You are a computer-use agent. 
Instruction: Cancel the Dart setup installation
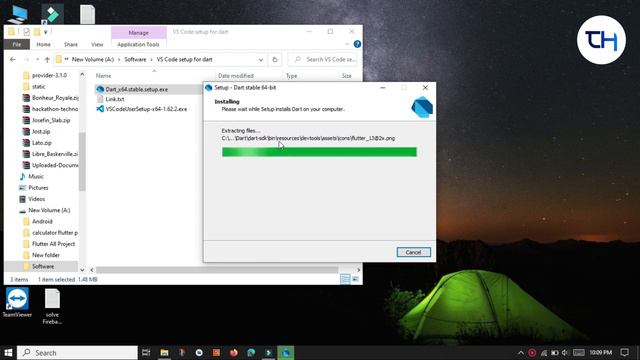[413, 252]
